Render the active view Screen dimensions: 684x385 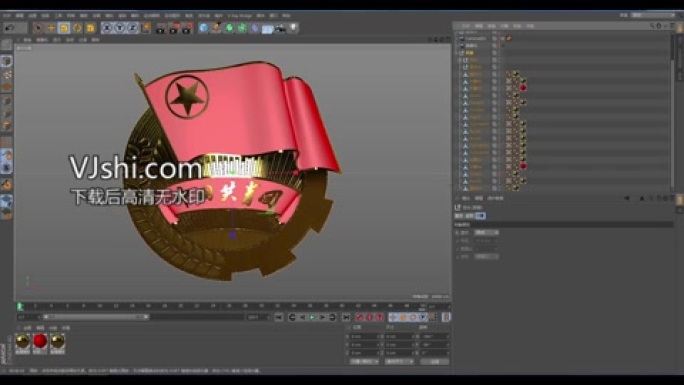tap(161, 28)
